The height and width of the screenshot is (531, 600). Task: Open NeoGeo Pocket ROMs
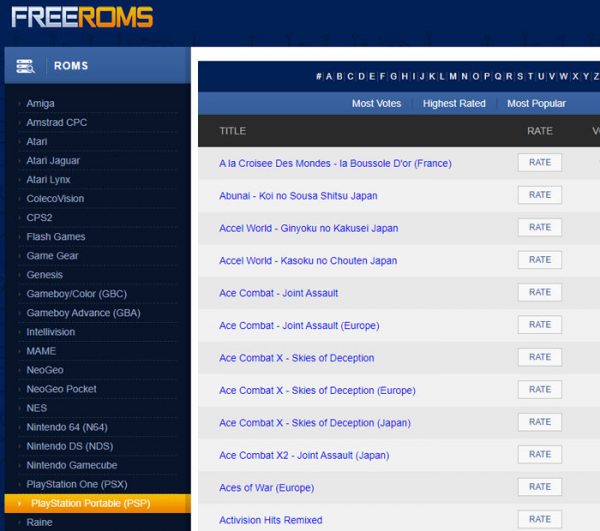[61, 389]
